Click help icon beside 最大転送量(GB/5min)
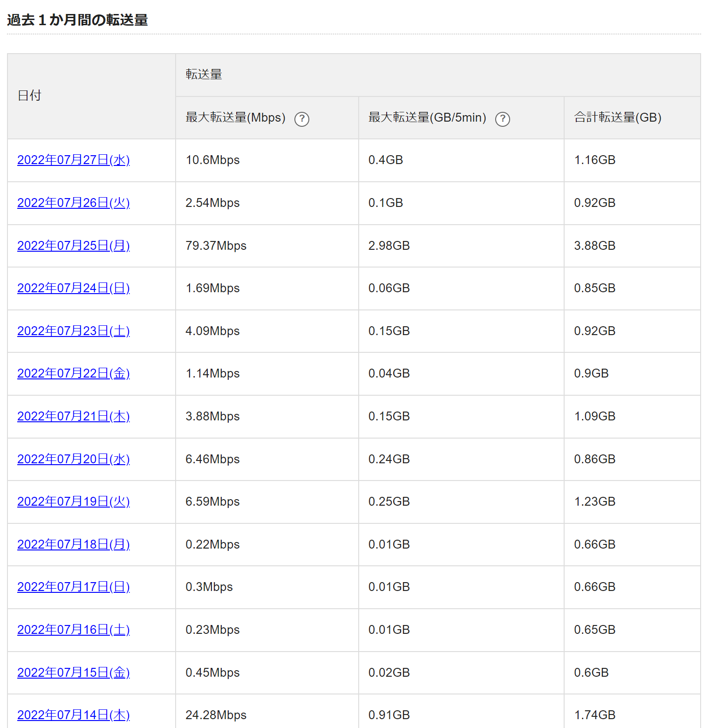716x728 pixels. 503,119
